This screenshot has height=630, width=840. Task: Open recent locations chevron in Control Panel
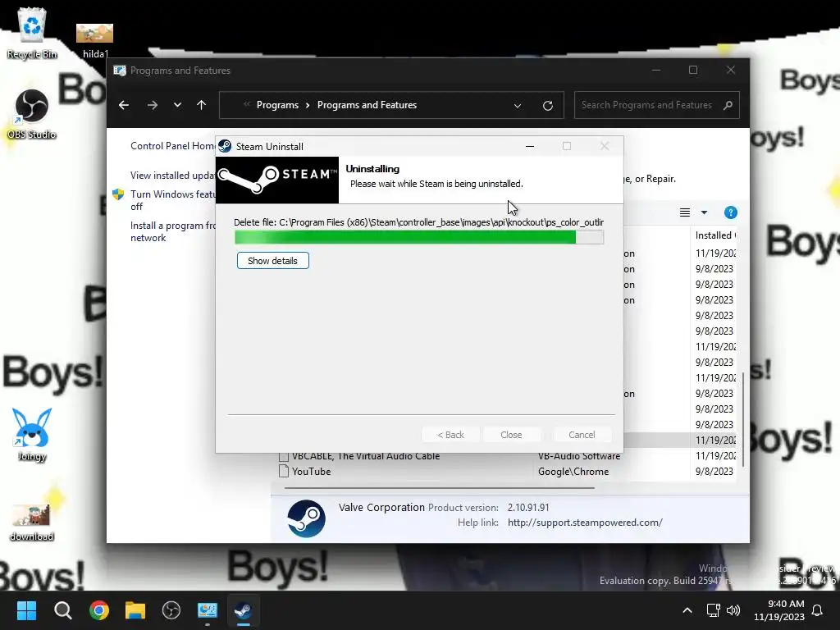(177, 105)
